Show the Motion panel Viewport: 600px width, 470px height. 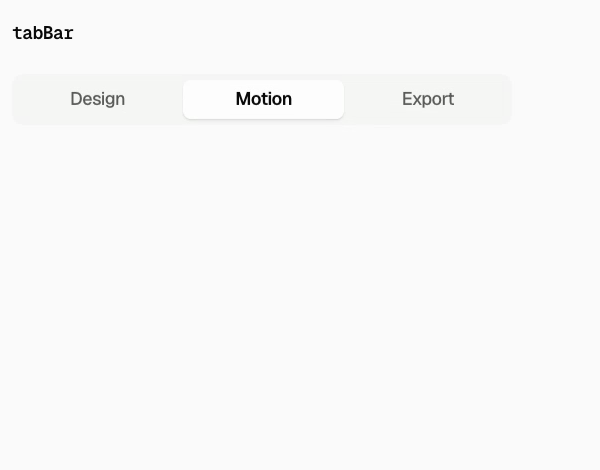pos(264,99)
